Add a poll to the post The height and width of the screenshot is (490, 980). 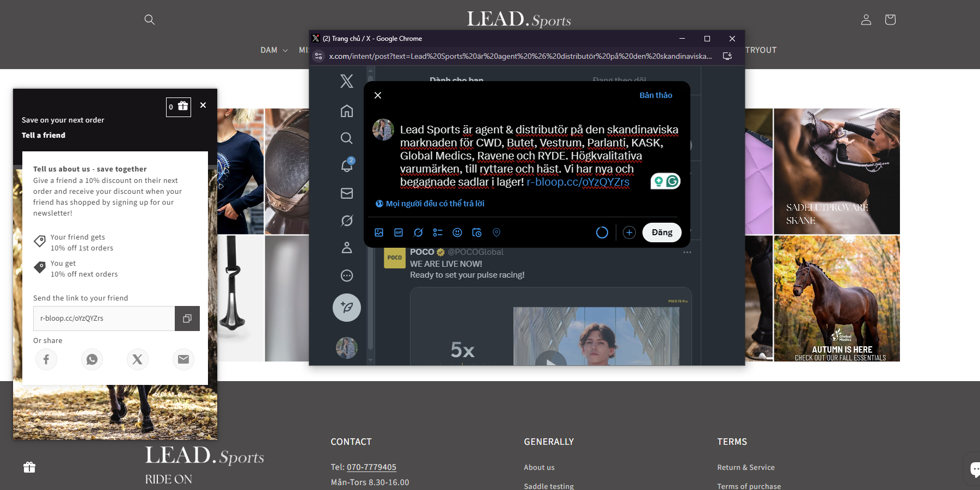[438, 232]
